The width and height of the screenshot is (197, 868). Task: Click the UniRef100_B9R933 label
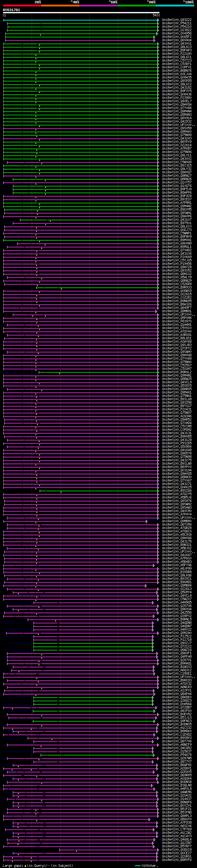click(x=177, y=287)
